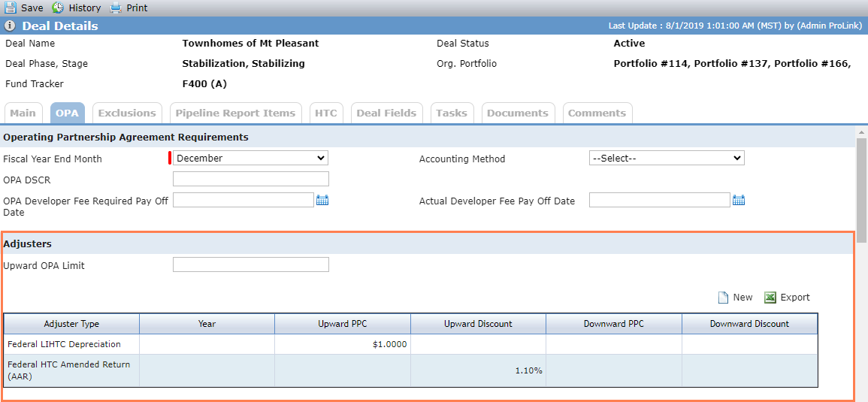Click the Active deal status value
The height and width of the screenshot is (402, 868).
click(630, 43)
